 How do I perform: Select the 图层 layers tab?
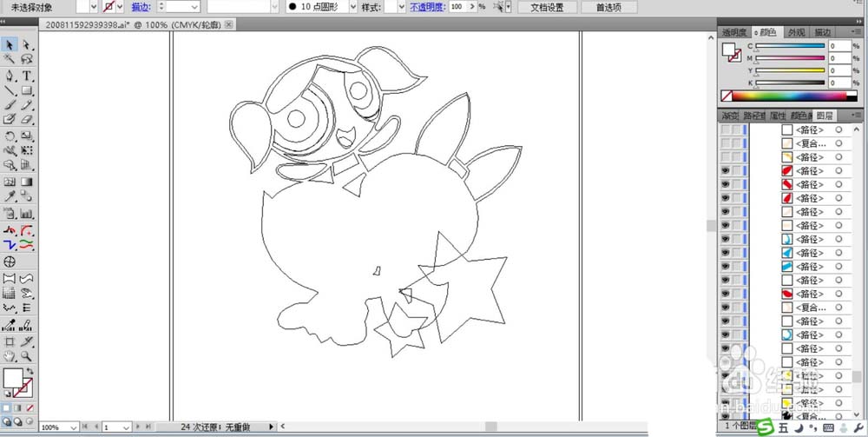coord(825,116)
